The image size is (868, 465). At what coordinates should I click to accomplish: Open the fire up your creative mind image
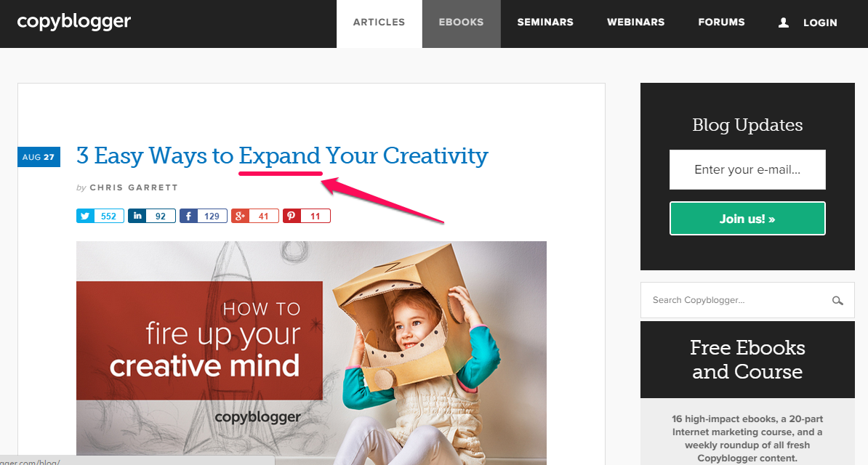click(311, 352)
